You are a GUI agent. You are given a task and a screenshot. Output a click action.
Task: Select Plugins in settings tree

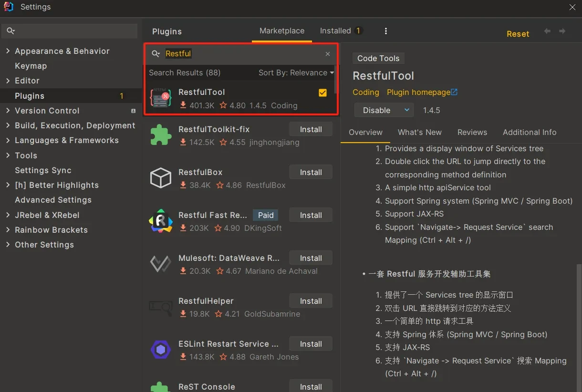pos(72,96)
